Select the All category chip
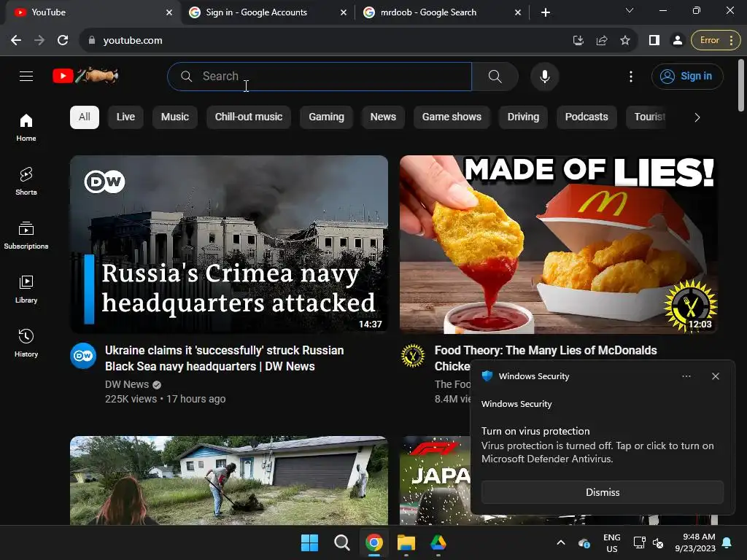 [x=85, y=117]
